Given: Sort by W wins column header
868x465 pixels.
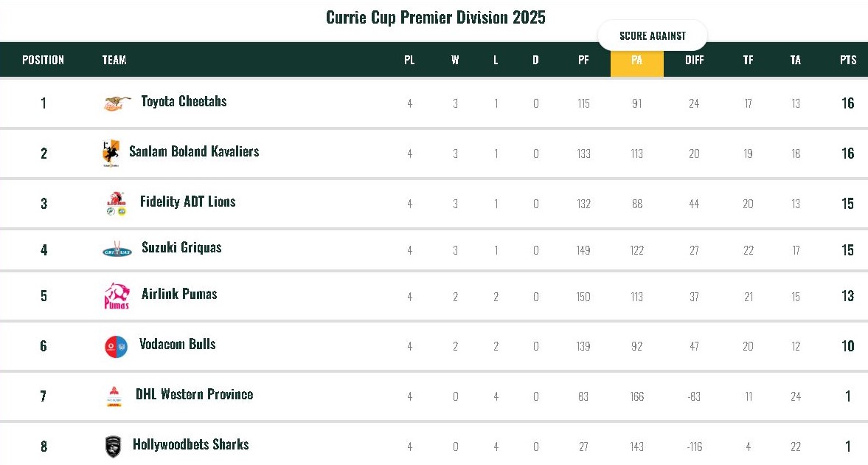Looking at the screenshot, I should coord(455,60).
